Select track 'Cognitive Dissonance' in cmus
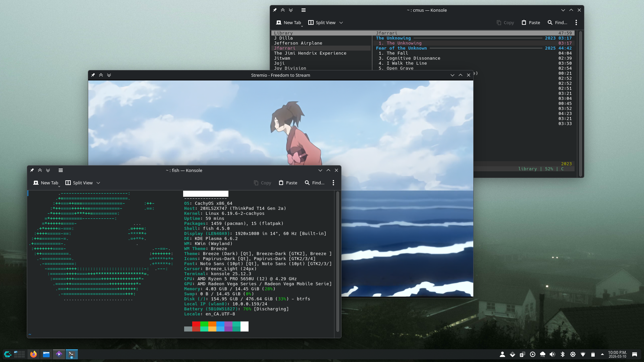 coord(413,58)
